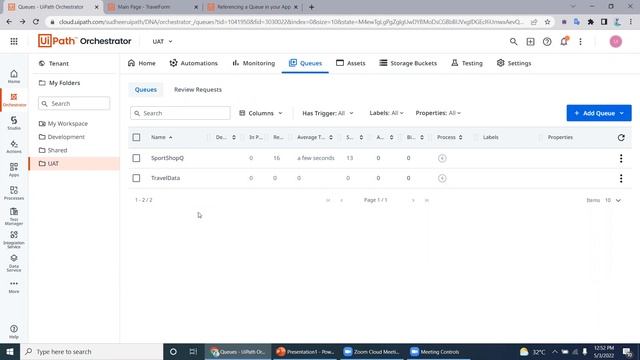Screen dimensions: 640x360
Task: Expand the UAT tenant dropdown in header
Action: click(162, 42)
